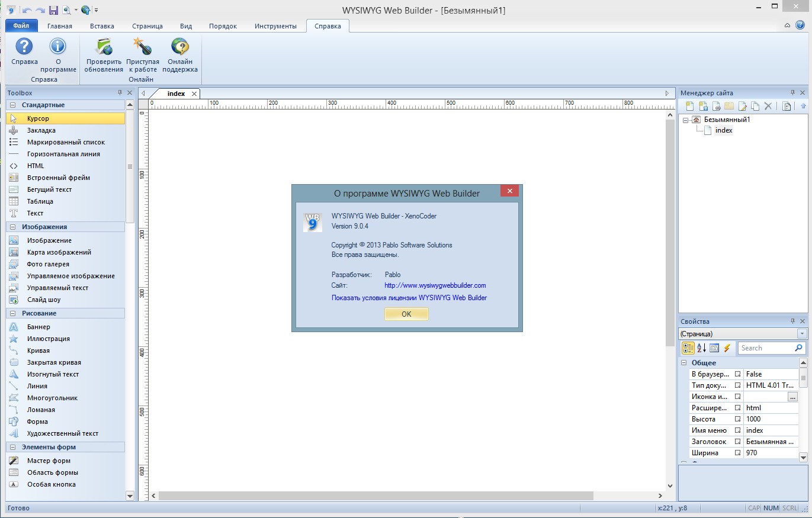Viewport: 812px width, 518px height.
Task: Undo the last action in quick access toolbar
Action: tap(27, 10)
